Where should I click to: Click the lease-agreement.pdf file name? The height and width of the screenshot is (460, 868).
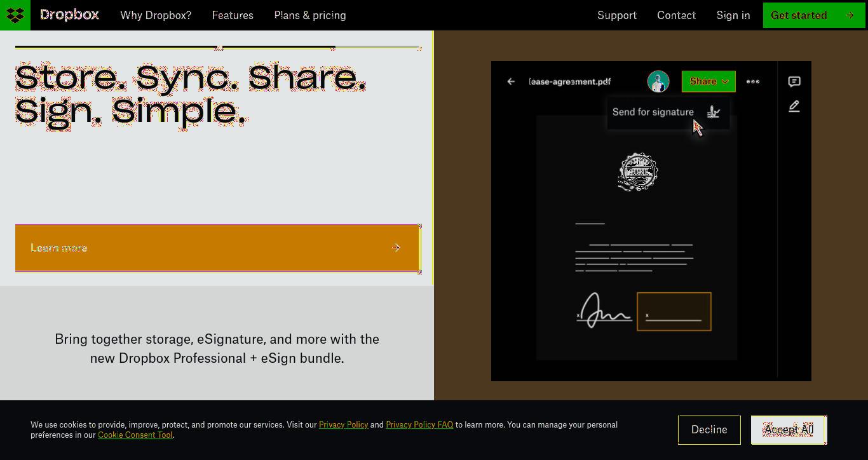pos(570,81)
